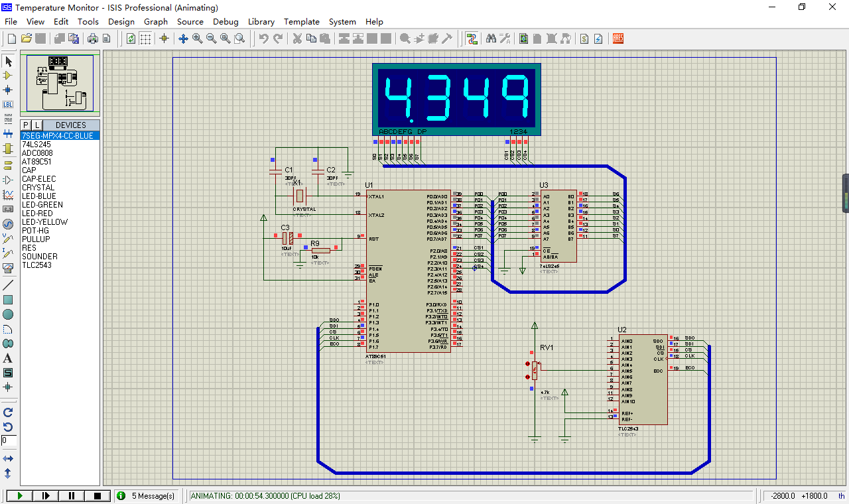Click the Bill of Materials icon
The width and height of the screenshot is (849, 504).
click(584, 38)
